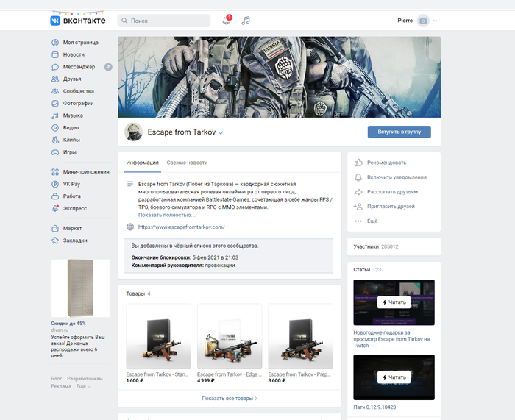Click the description lines icon in Информация
The image size is (515, 420).
coord(130,184)
